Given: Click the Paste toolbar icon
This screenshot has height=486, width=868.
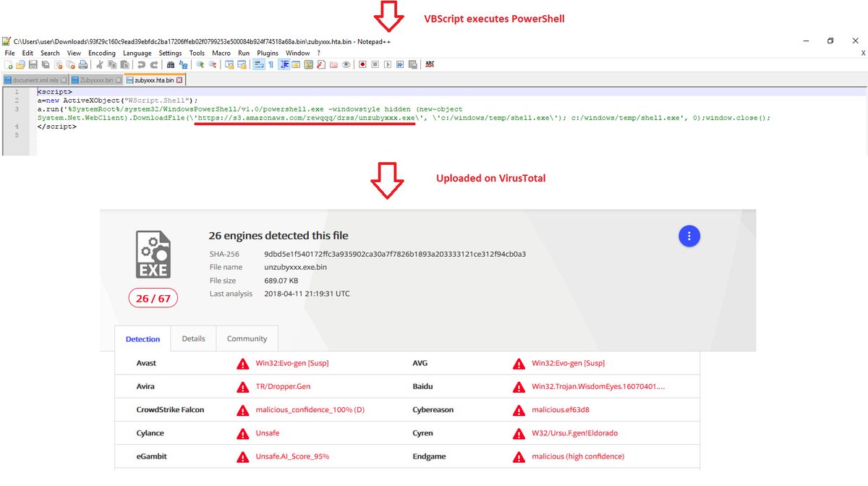Looking at the screenshot, I should tap(124, 64).
